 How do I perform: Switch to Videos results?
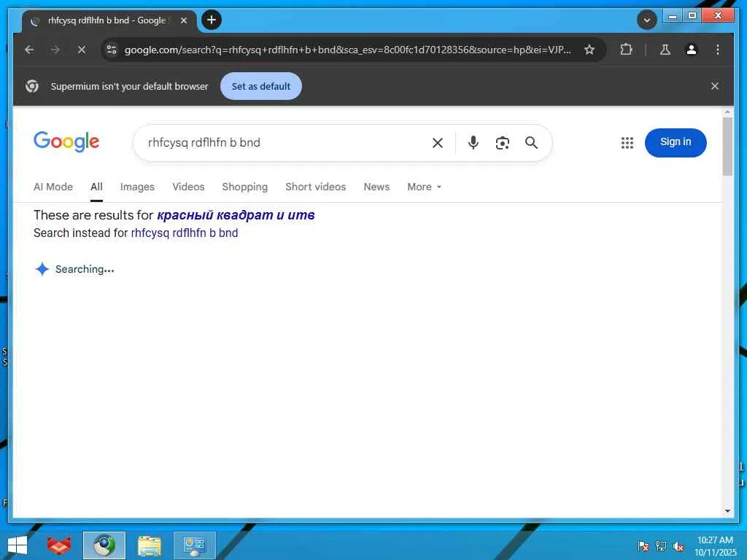click(188, 187)
